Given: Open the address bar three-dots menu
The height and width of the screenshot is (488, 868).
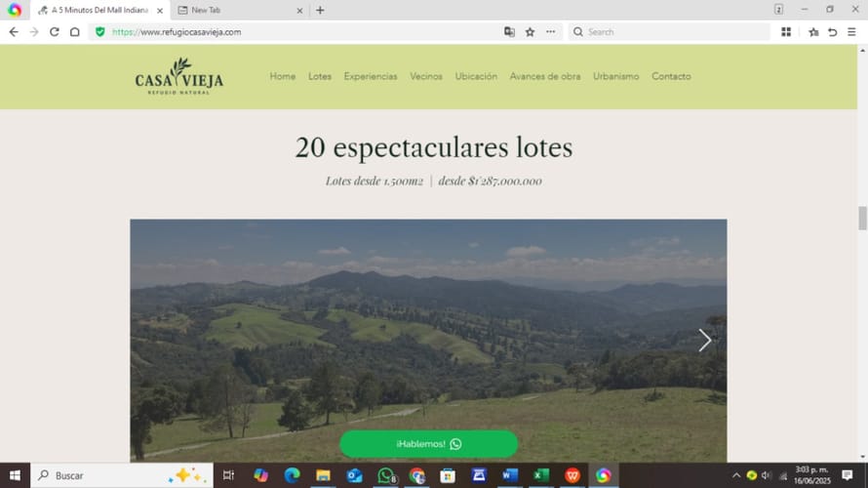Looking at the screenshot, I should pos(550,32).
